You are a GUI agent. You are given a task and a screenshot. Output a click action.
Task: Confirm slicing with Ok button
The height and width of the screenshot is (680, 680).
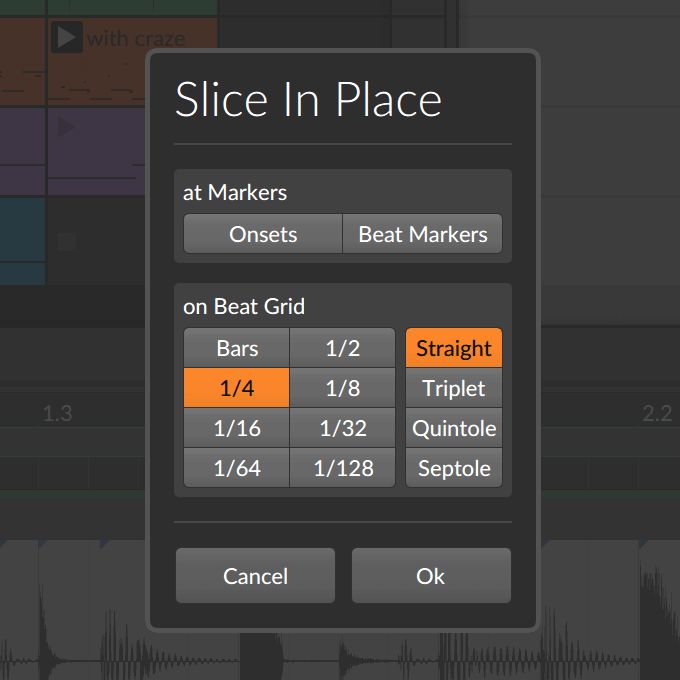coord(431,575)
